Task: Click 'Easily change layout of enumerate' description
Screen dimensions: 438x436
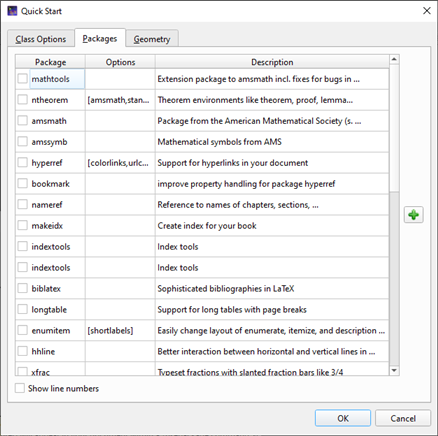Action: coord(271,331)
